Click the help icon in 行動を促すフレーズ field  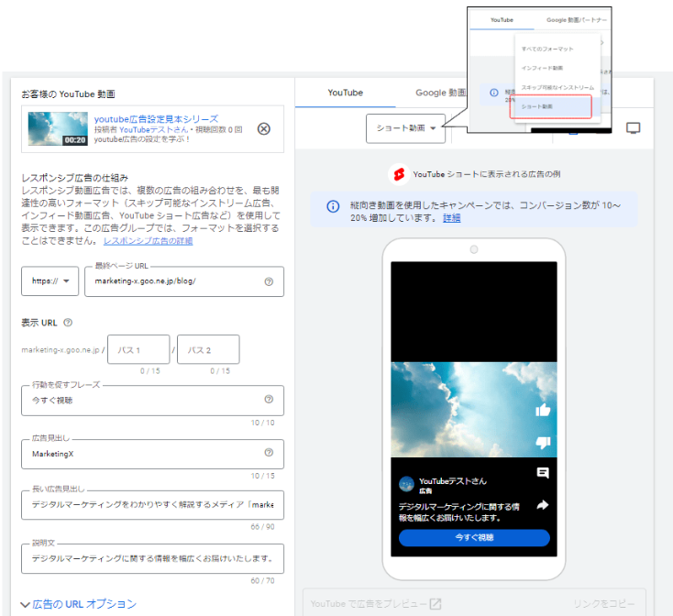269,400
